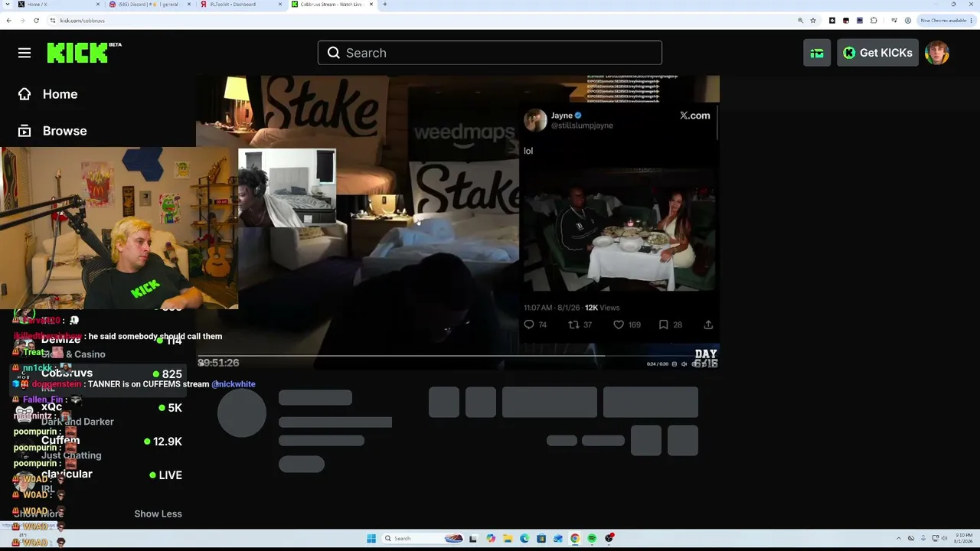
Task: Show hidden system tray icons
Action: point(899,539)
